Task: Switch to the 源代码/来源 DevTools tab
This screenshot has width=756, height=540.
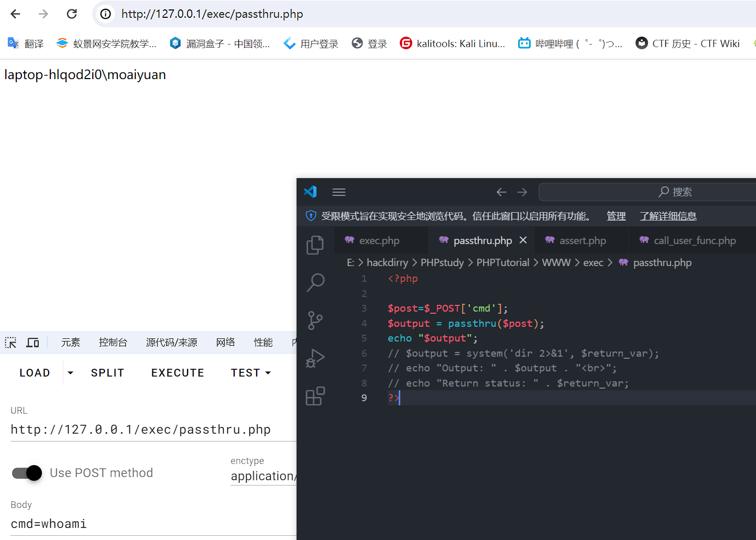Action: 172,343
